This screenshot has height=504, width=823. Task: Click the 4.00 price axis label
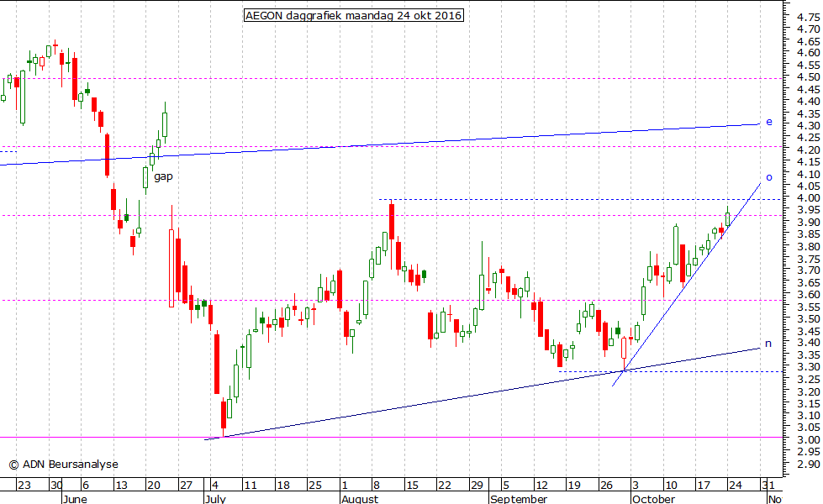click(x=809, y=197)
